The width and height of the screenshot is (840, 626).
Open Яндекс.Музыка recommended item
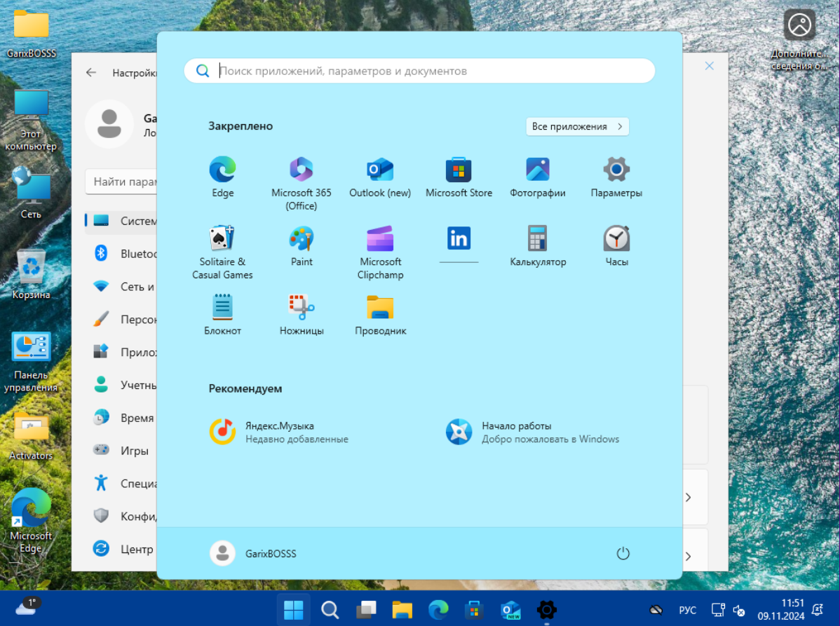[279, 432]
